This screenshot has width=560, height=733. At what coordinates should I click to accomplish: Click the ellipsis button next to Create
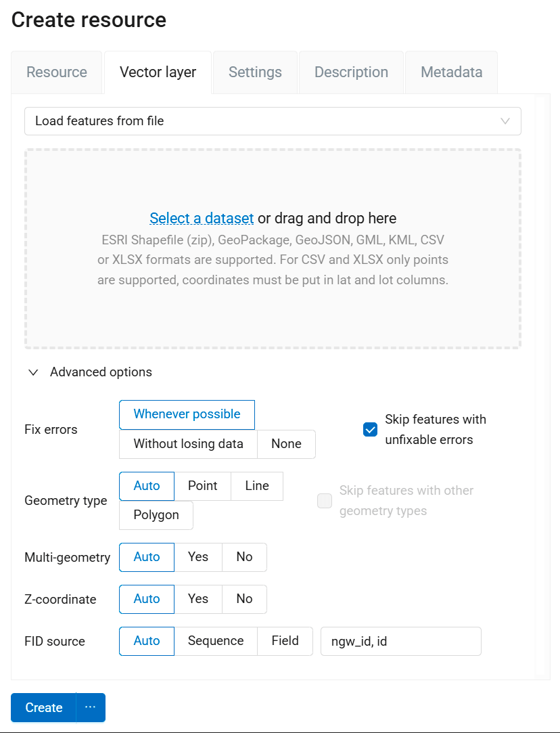(91, 707)
